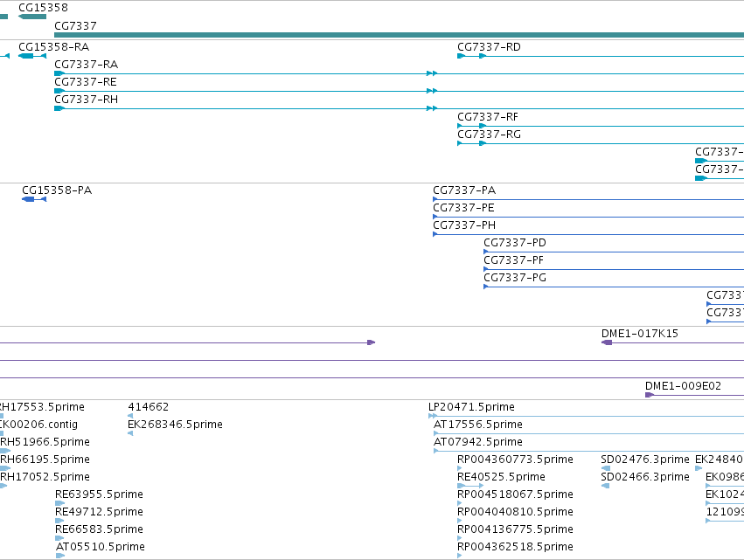Click the RE40525.5prime EST label
This screenshot has height=560, width=744.
[501, 478]
